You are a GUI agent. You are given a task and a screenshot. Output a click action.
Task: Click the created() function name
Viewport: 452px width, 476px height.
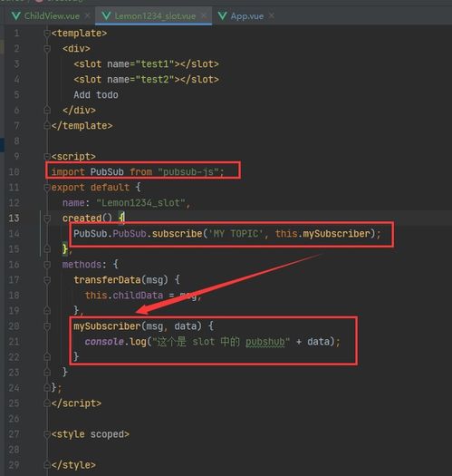82,219
